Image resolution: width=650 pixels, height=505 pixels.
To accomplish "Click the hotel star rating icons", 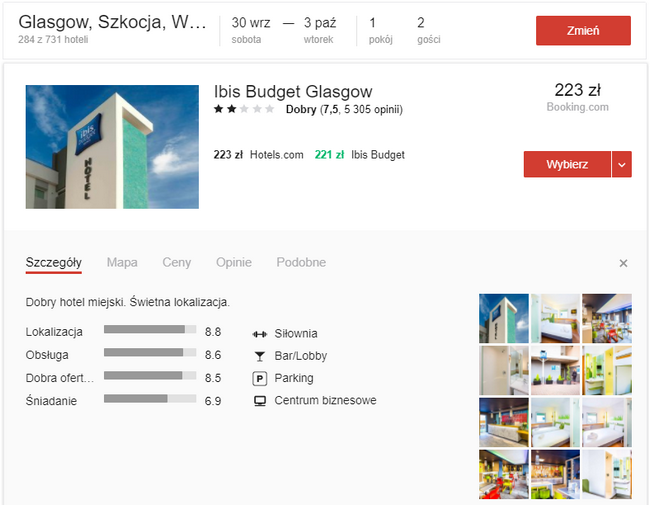I will click(x=243, y=109).
